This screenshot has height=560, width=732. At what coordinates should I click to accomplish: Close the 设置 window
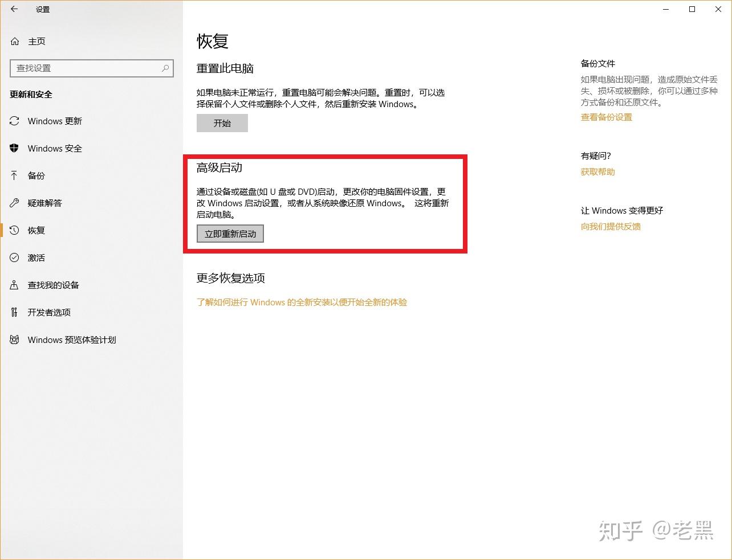point(718,9)
